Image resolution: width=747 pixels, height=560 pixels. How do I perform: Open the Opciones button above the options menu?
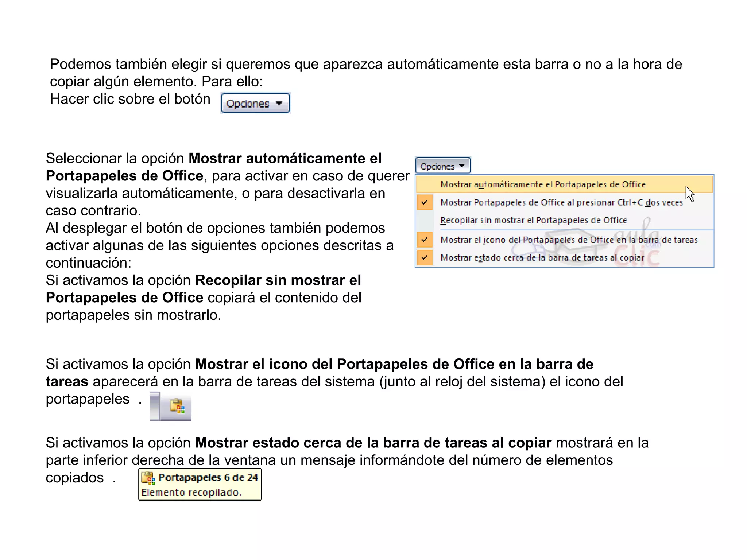click(x=443, y=166)
